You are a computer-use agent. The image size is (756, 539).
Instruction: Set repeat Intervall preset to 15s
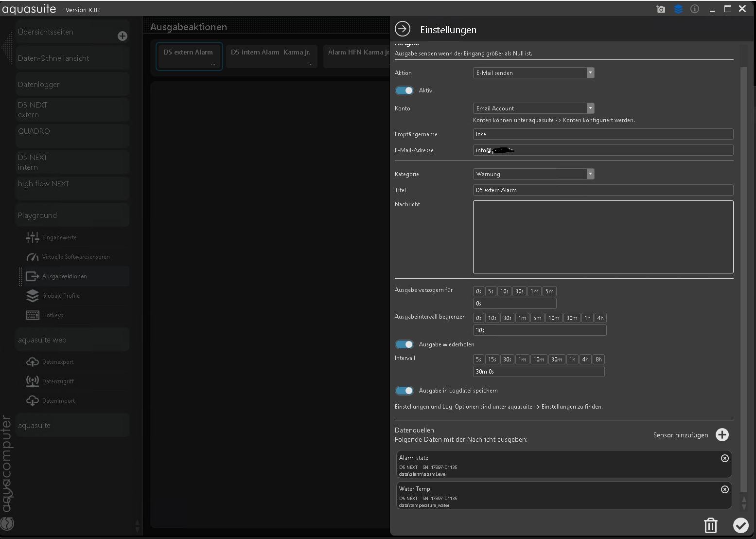(x=492, y=359)
